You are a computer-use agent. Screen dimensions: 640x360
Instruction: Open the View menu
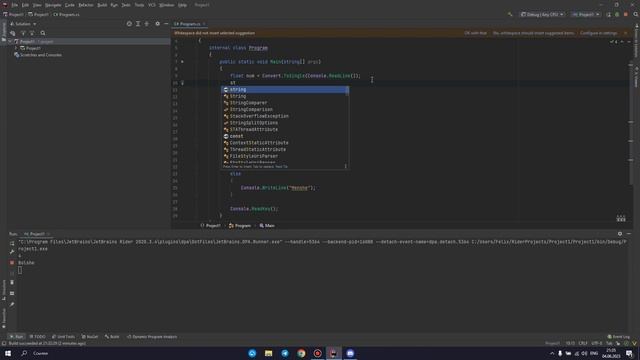tap(37, 5)
